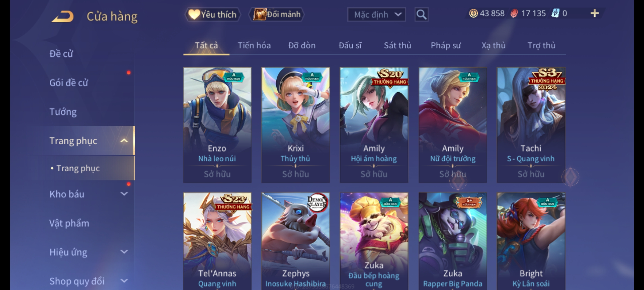
Task: Open the Tachi S - Quang vinh skin card
Action: coord(531,125)
